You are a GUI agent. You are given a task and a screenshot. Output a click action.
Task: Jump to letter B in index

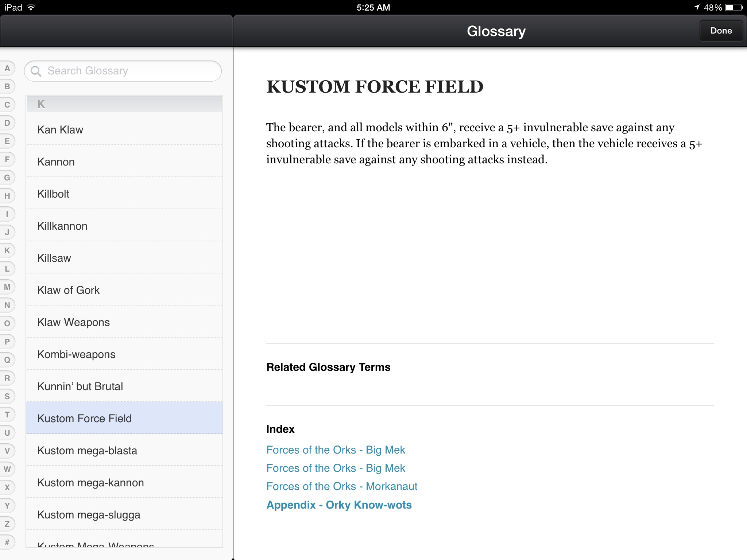(x=7, y=86)
